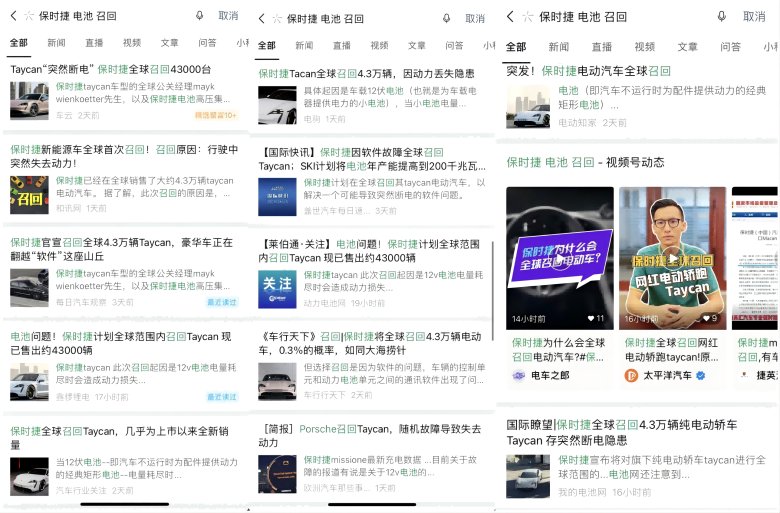Open the 保时捷为什么会全球召回电动车 video thumbnail
This screenshot has width=780, height=513.
(559, 258)
